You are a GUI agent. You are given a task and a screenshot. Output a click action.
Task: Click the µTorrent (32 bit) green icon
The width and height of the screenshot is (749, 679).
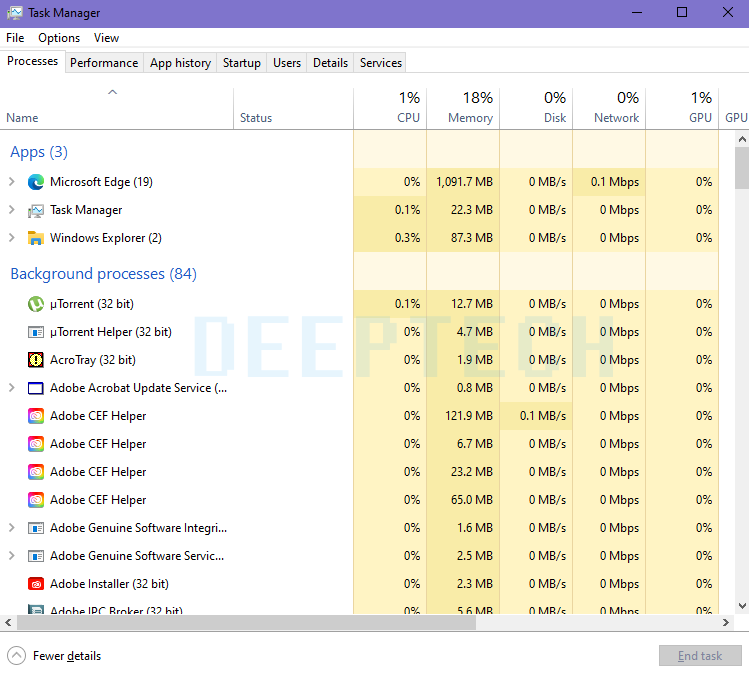36,304
